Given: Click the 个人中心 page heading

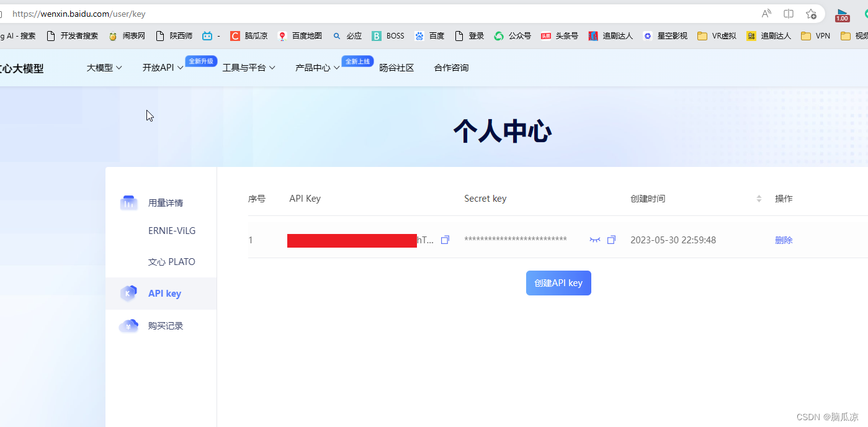Looking at the screenshot, I should [503, 132].
